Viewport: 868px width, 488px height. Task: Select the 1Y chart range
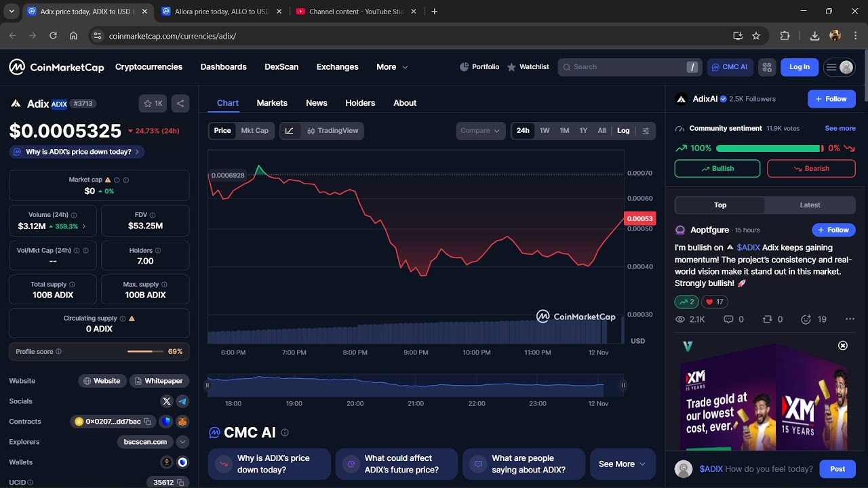click(x=583, y=131)
